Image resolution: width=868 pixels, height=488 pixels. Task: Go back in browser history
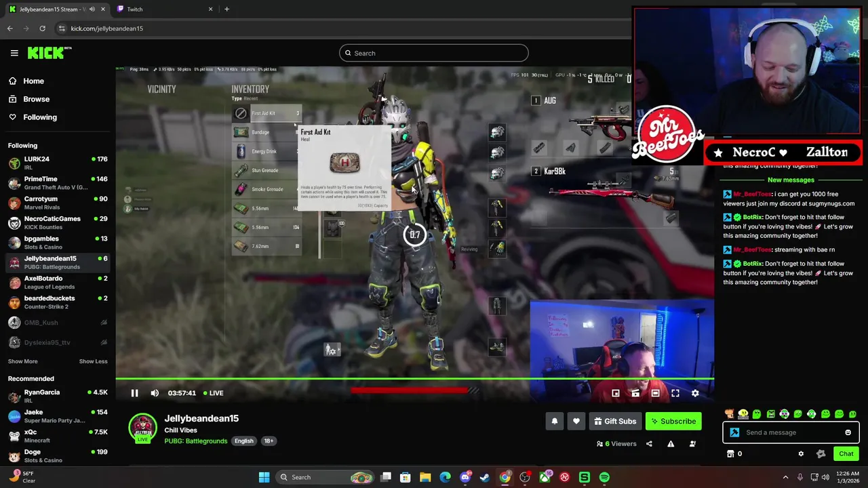pos(9,28)
